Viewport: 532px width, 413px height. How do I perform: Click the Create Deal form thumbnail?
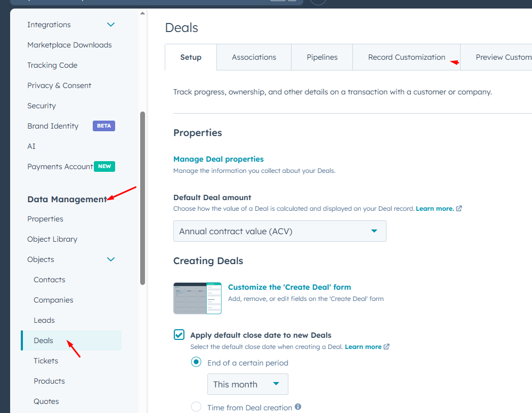(x=197, y=298)
